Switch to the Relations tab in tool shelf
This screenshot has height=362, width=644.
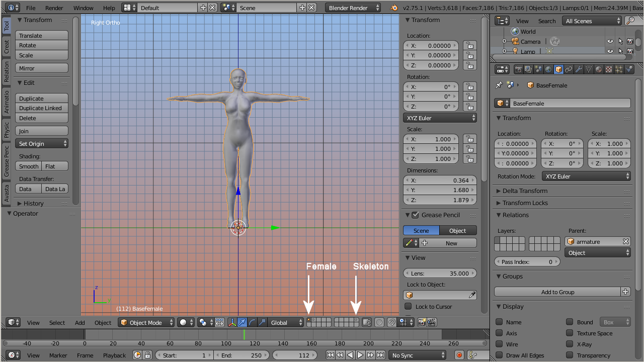click(x=7, y=72)
